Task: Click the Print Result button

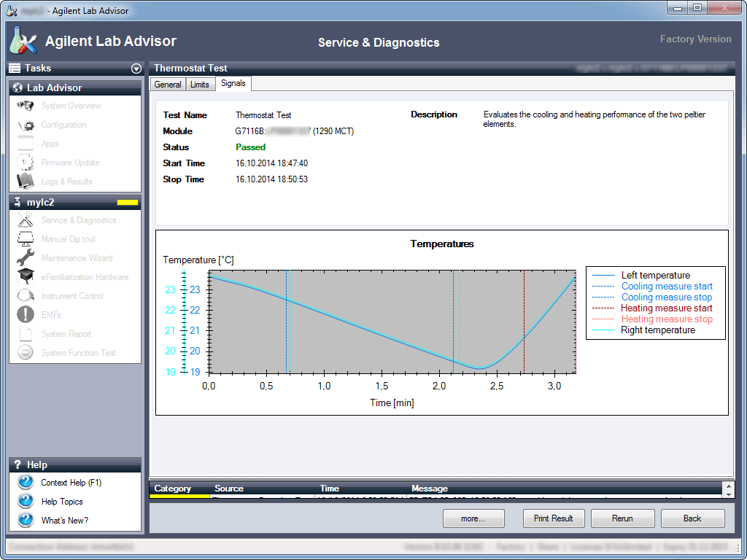Action: click(x=553, y=518)
